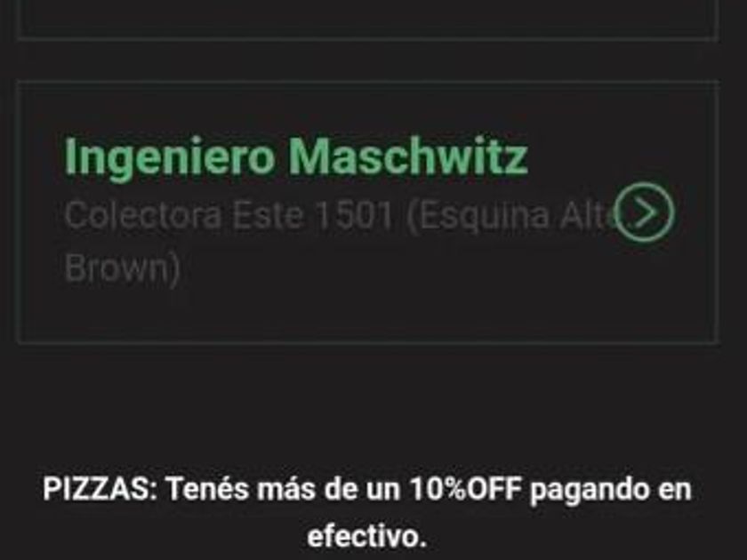Tap the words pagando en in the promo
The image size is (747, 560).
[x=611, y=491]
